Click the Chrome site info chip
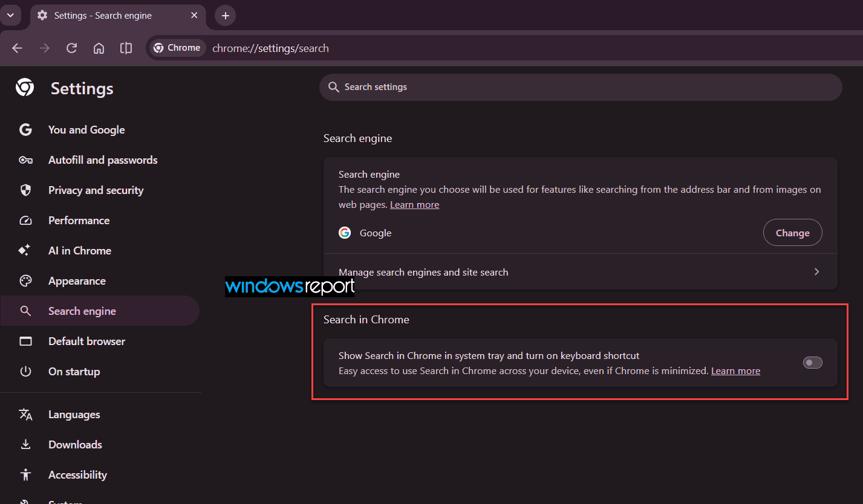 click(177, 48)
